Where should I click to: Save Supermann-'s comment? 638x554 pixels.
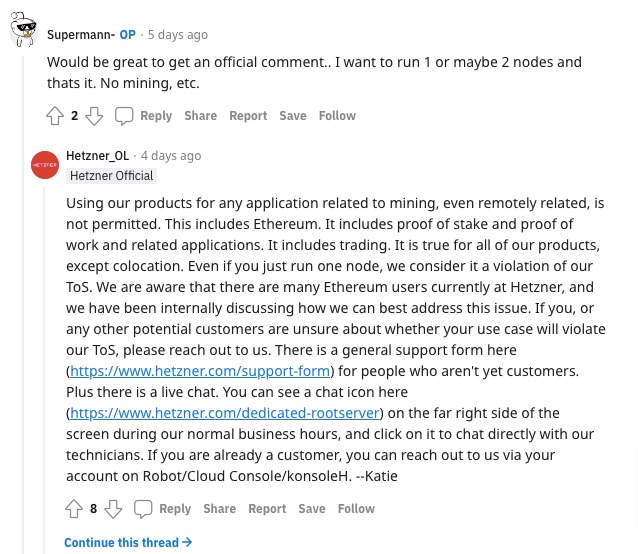point(293,116)
